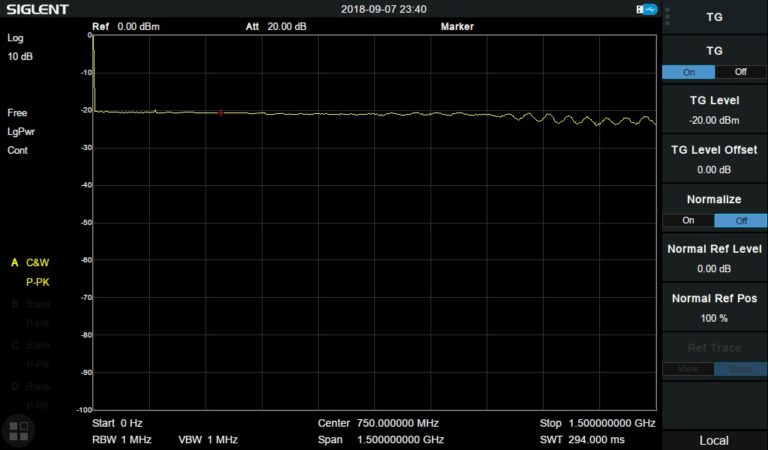Click the SIGLENT logo
Image resolution: width=768 pixels, height=450 pixels.
(x=36, y=9)
